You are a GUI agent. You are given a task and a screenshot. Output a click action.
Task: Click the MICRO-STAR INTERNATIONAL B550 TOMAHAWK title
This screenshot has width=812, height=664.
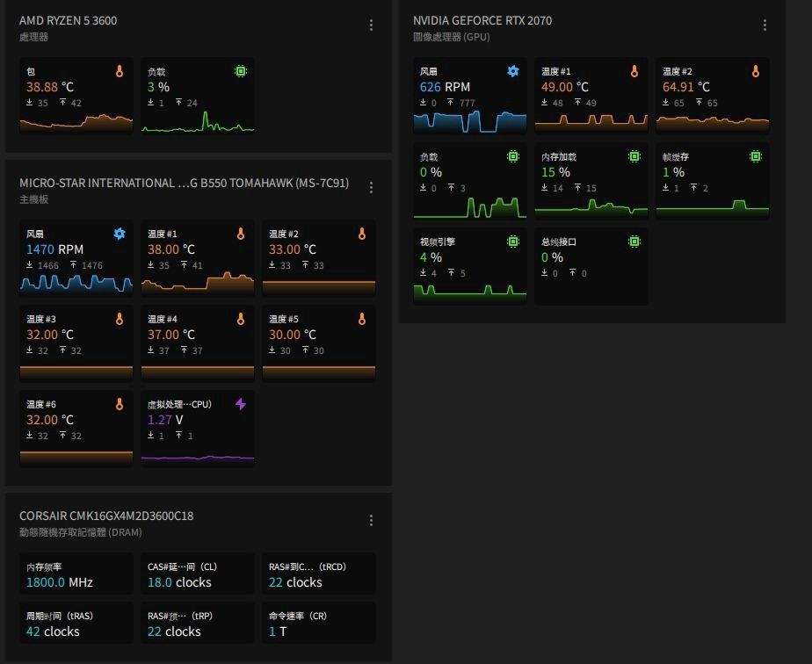[184, 184]
